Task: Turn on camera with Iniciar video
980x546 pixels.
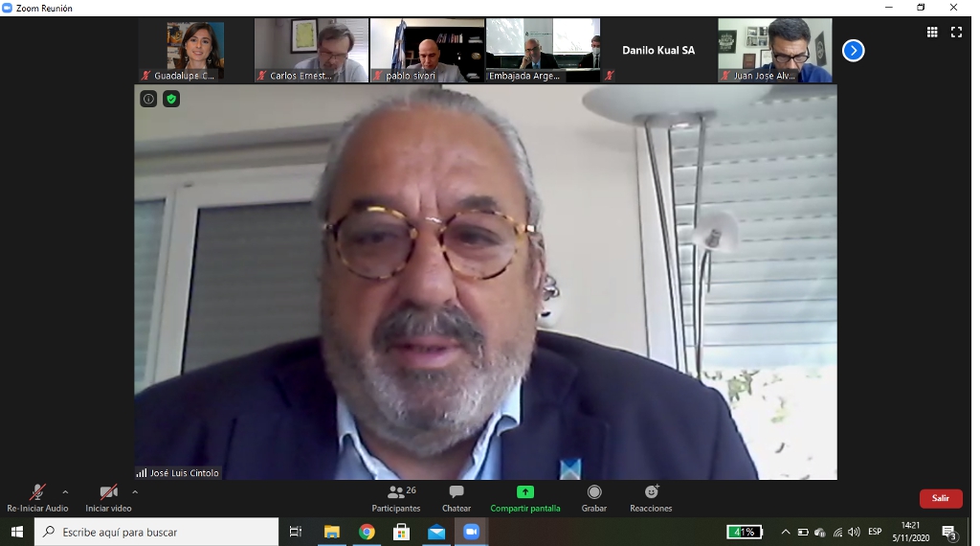Action: tap(108, 497)
